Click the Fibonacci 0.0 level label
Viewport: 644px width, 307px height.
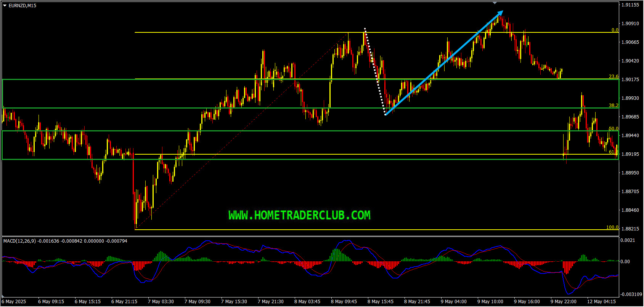click(615, 30)
